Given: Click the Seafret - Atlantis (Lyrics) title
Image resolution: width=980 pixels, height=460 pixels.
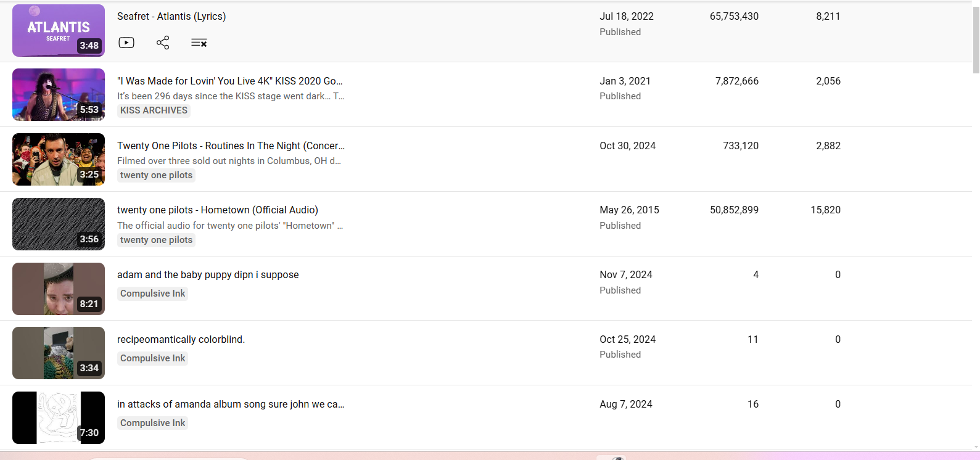Looking at the screenshot, I should point(171,16).
